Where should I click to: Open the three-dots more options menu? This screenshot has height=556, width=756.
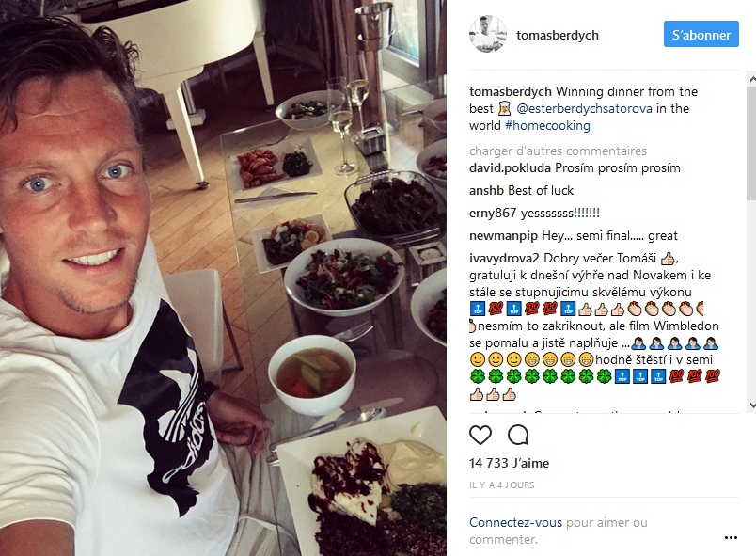pos(731,538)
